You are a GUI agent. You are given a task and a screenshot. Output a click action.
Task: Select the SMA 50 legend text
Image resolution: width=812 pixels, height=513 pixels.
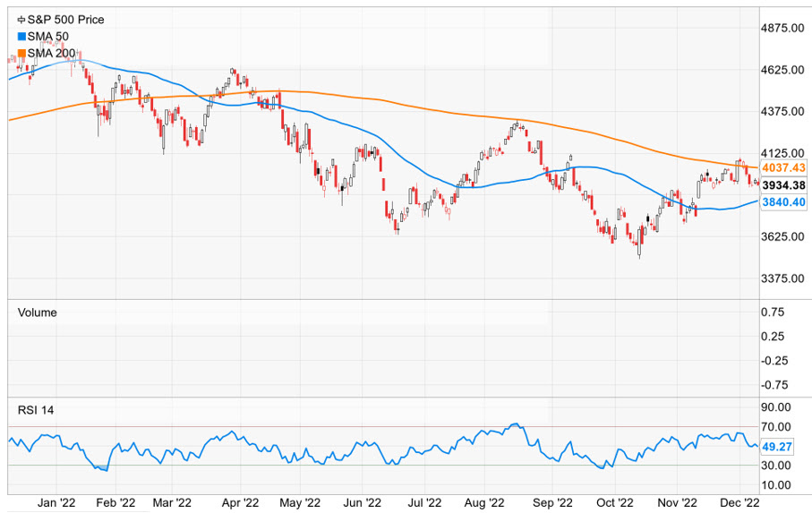tap(48, 36)
